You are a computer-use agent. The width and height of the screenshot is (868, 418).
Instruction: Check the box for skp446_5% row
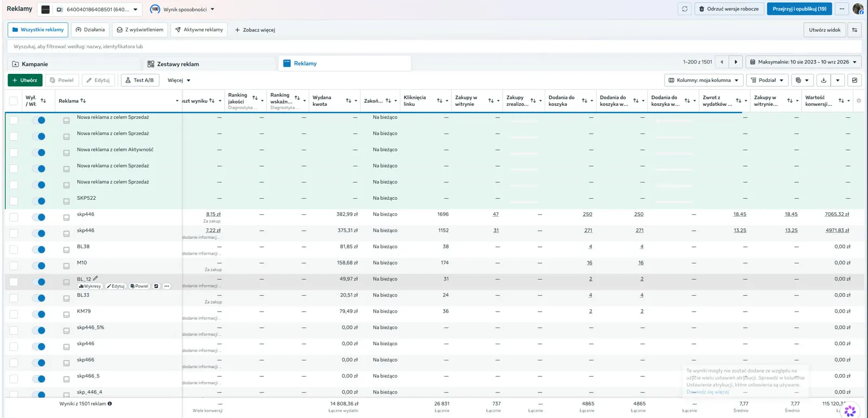coord(14,330)
